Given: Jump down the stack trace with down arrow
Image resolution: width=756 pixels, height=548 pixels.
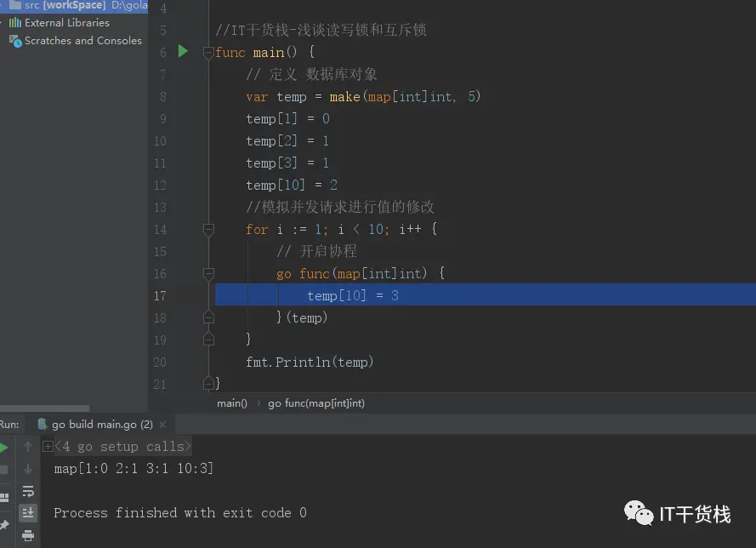Looking at the screenshot, I should click(28, 469).
